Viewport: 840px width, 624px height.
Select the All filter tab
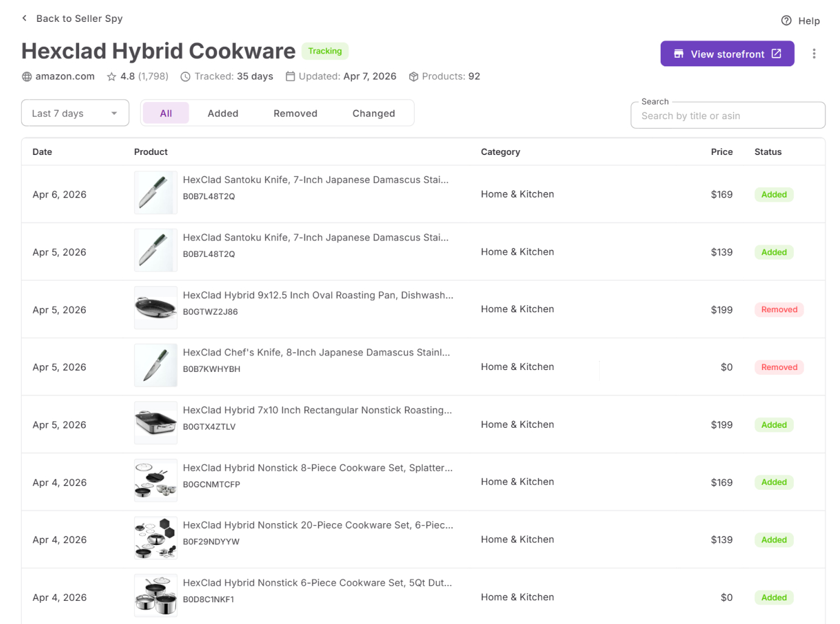point(165,113)
